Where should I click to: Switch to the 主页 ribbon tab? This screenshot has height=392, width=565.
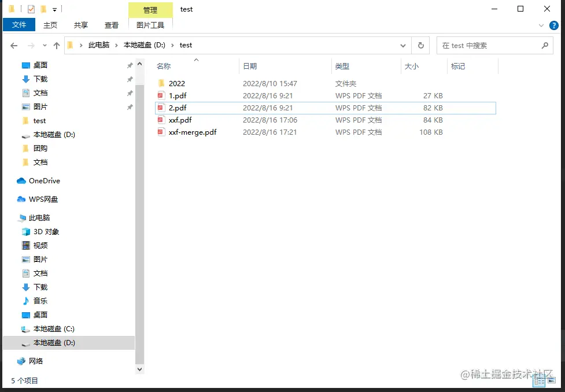click(x=50, y=25)
